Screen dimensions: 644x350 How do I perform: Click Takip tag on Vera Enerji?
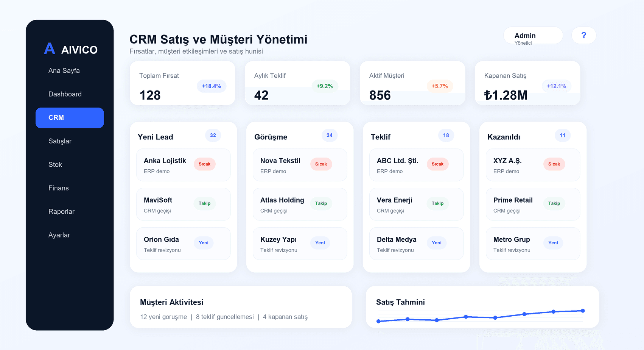click(437, 203)
